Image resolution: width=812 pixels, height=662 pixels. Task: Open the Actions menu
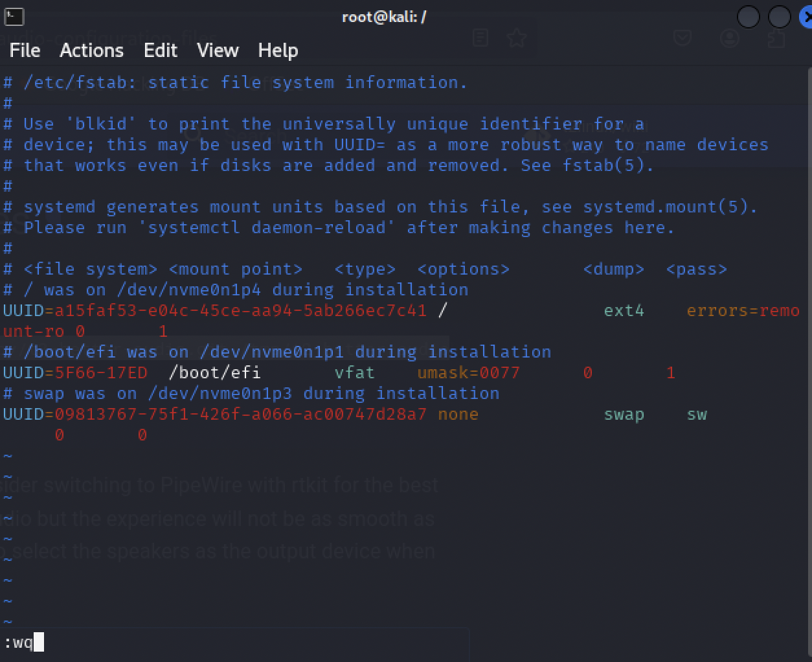[x=91, y=51]
